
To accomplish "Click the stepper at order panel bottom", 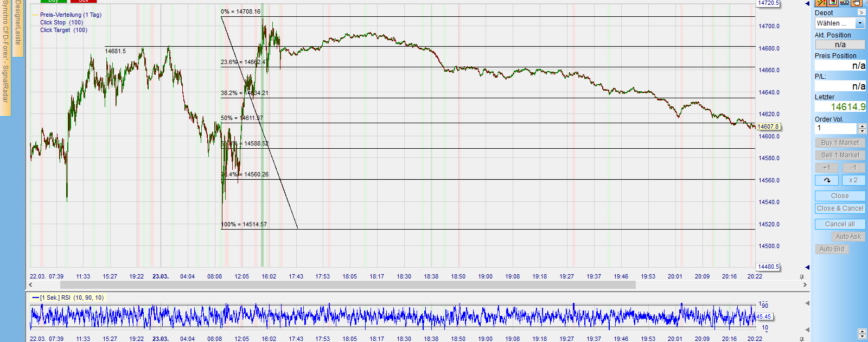I will [x=862, y=333].
